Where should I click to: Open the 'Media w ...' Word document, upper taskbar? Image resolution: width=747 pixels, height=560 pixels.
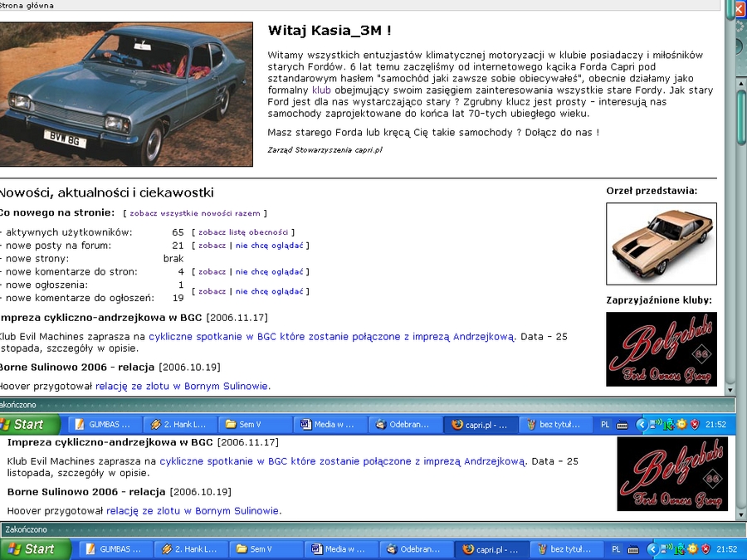coord(331,424)
